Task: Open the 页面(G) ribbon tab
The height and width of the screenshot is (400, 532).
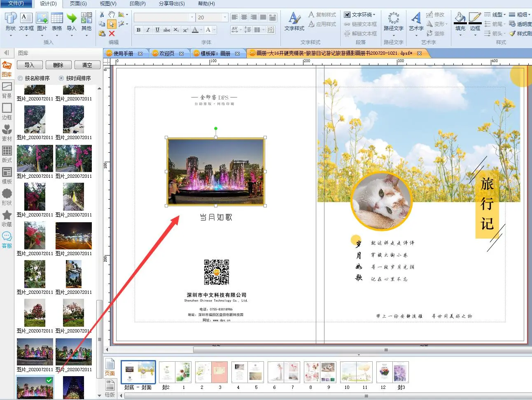Action: pos(78,4)
